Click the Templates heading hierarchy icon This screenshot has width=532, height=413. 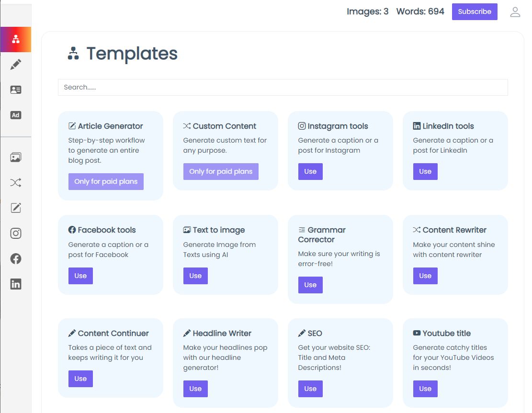click(x=73, y=54)
